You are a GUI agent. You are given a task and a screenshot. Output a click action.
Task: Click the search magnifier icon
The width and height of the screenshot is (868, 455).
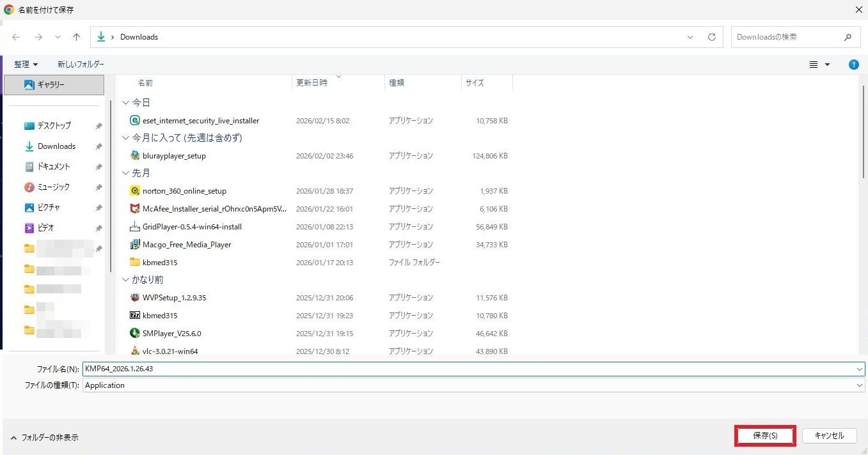coord(848,37)
